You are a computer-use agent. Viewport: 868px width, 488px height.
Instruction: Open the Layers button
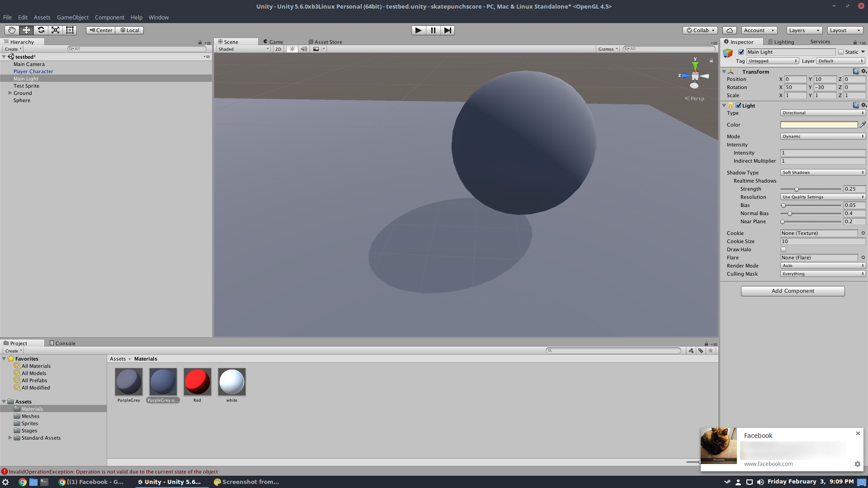point(804,30)
